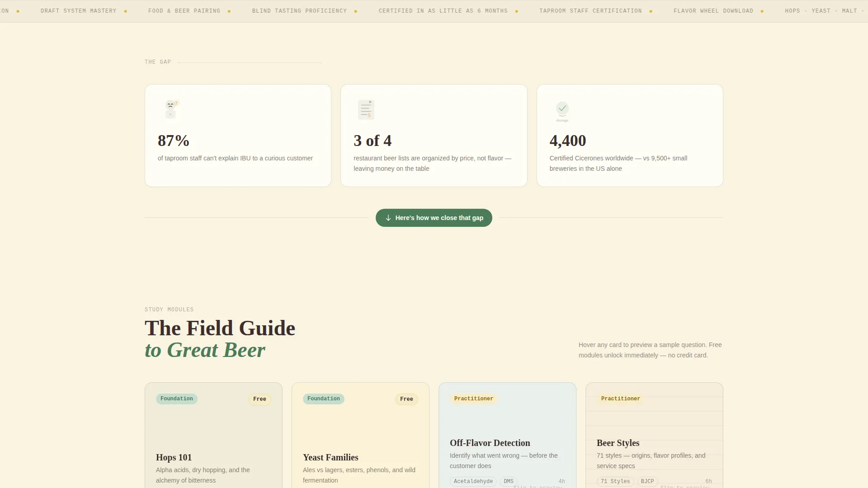Screen dimensions: 868x488
Task: Select the BJCP tag
Action: click(x=647, y=481)
